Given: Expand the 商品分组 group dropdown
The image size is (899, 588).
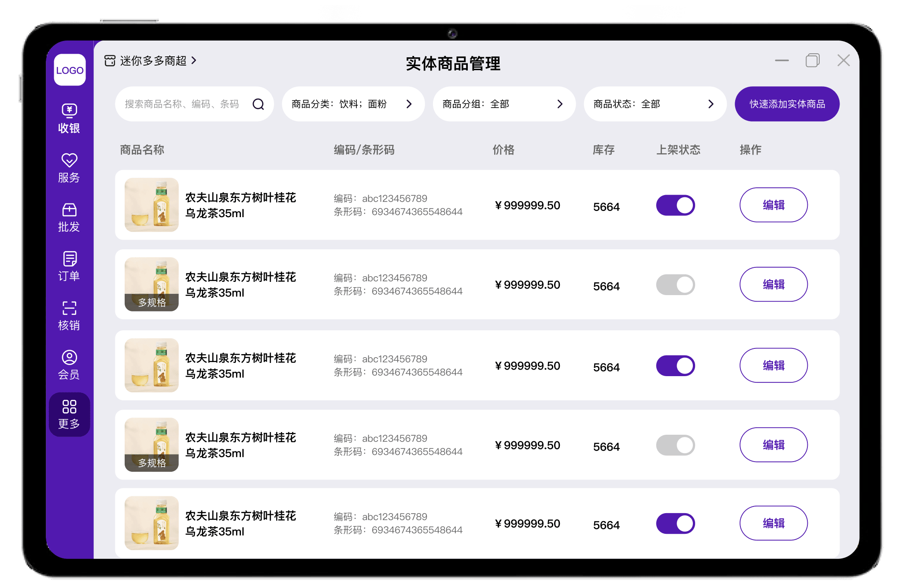Looking at the screenshot, I should 503,104.
